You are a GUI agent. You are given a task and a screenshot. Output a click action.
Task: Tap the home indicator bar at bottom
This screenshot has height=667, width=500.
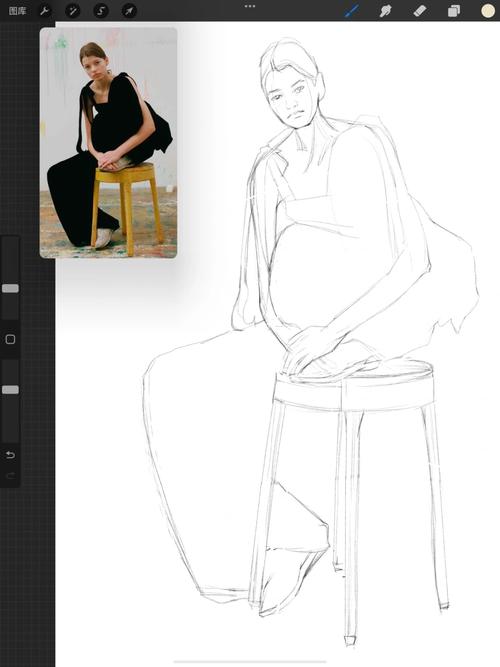pos(250,661)
